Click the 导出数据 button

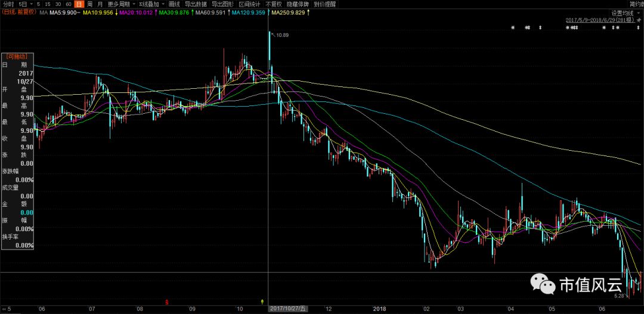coord(196,4)
